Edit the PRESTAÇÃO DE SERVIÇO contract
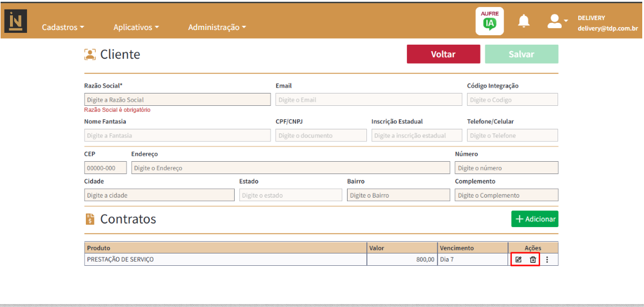Screen dimensions: 644x307 [518, 259]
